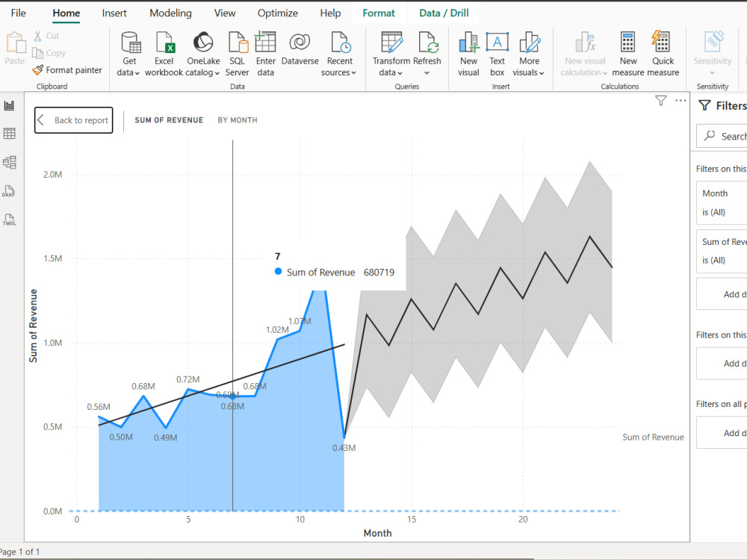
Task: Open the Month filter card
Action: [722, 203]
